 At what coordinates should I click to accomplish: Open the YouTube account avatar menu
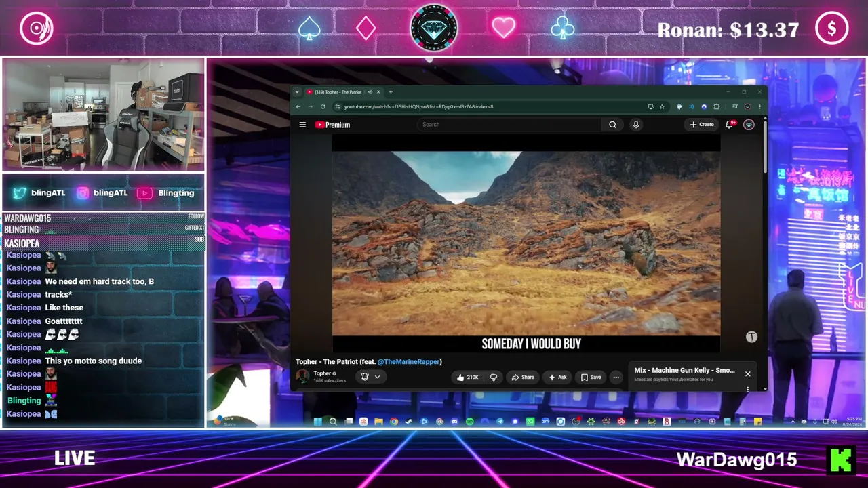pos(749,125)
